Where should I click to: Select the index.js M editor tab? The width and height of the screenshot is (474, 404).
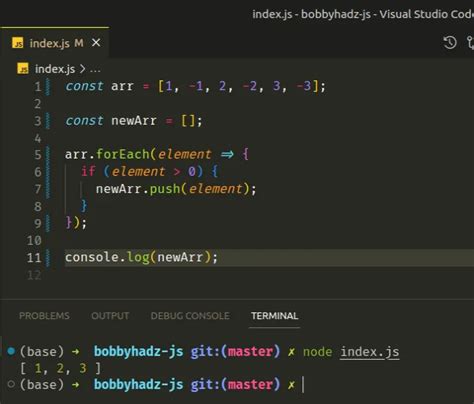54,43
